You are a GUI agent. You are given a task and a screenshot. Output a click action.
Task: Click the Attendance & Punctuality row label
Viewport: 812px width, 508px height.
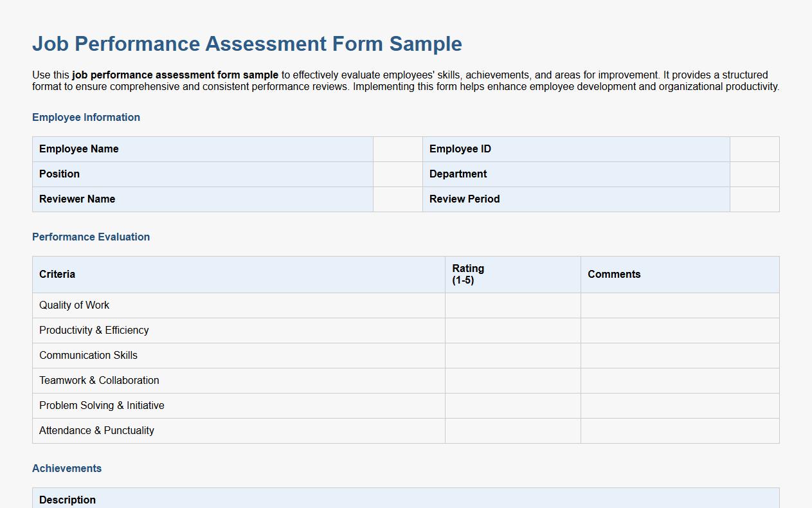pyautogui.click(x=96, y=430)
